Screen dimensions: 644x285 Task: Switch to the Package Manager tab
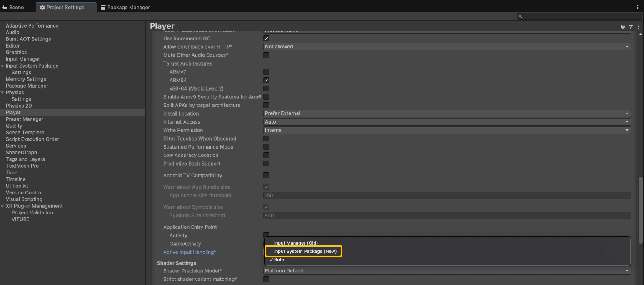(x=125, y=7)
